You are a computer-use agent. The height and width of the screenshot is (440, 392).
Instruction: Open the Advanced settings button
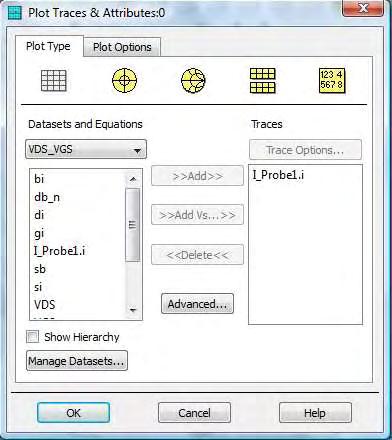[197, 304]
